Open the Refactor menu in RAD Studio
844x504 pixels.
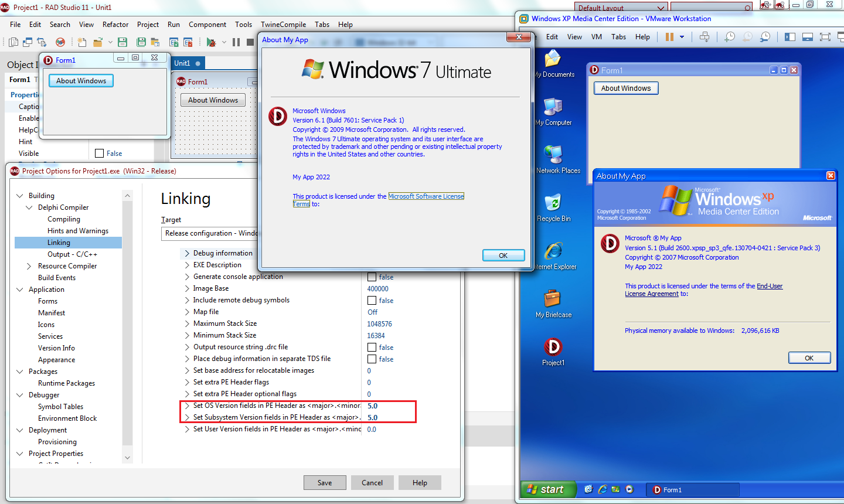[115, 25]
